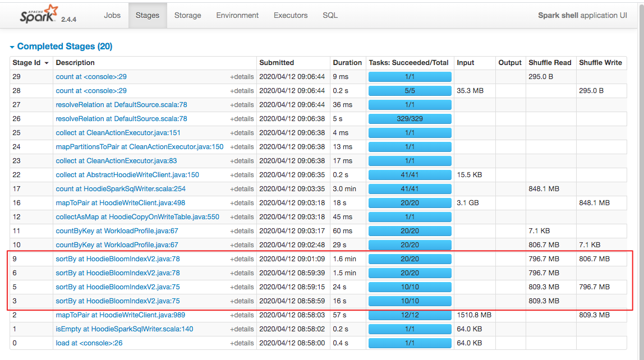Viewport: 644px width, 360px height.
Task: Open sortBy HoodieBloomIndexV2.java:78 for stage 9
Action: pos(117,259)
